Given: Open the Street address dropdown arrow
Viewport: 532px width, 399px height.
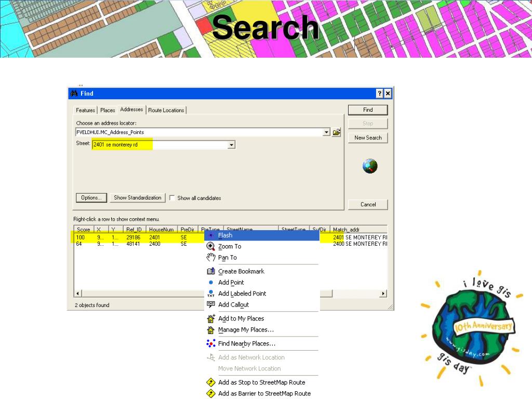Looking at the screenshot, I should click(x=231, y=145).
